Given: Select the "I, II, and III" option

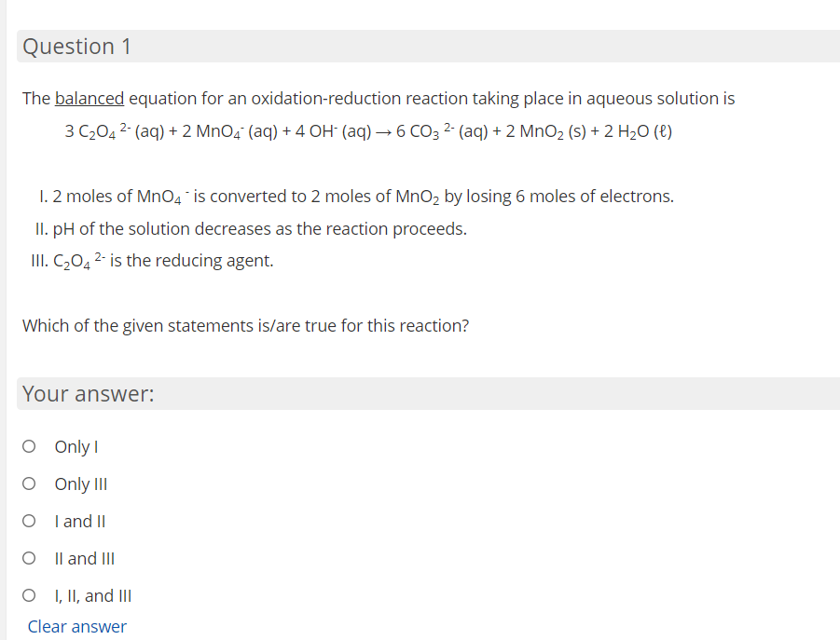Looking at the screenshot, I should (x=29, y=595).
